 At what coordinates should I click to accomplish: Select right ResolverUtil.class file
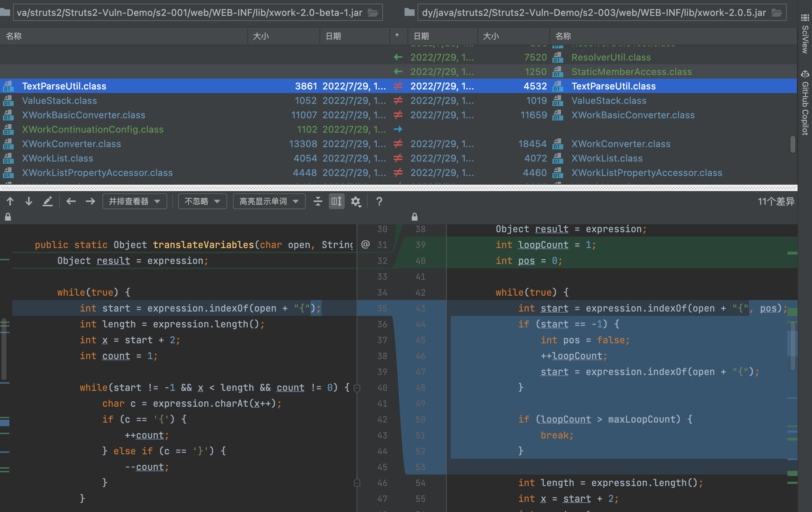click(x=611, y=57)
